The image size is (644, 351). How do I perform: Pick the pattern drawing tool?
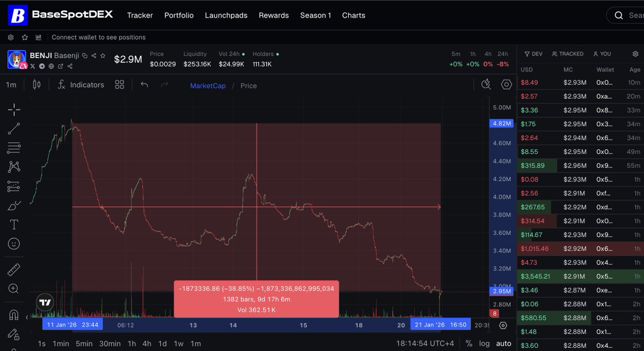(x=14, y=167)
